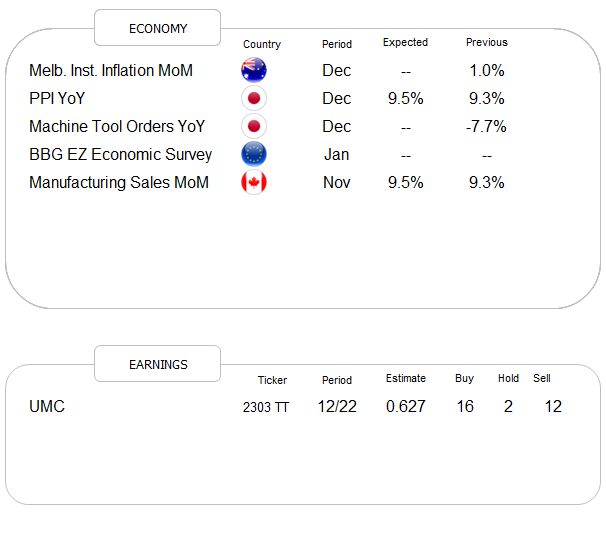Select the Melb. Inst. Inflation MoM row label
The image size is (606, 533).
point(111,70)
